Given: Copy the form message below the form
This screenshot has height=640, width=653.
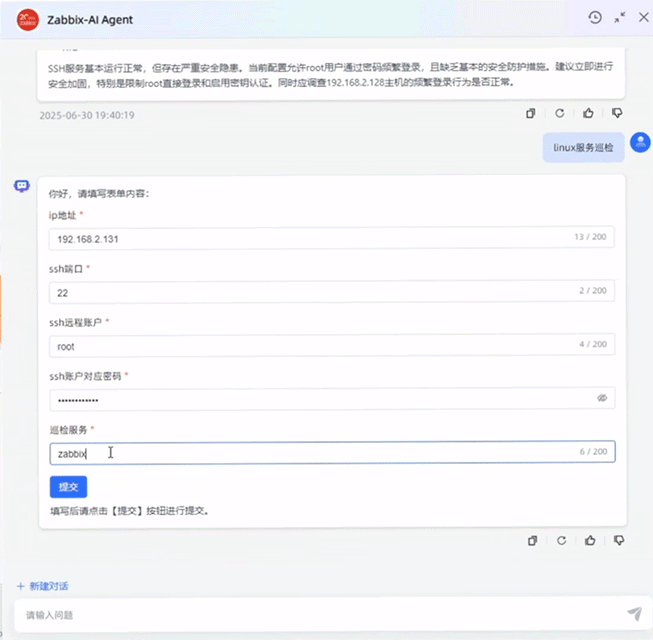Looking at the screenshot, I should click(532, 540).
